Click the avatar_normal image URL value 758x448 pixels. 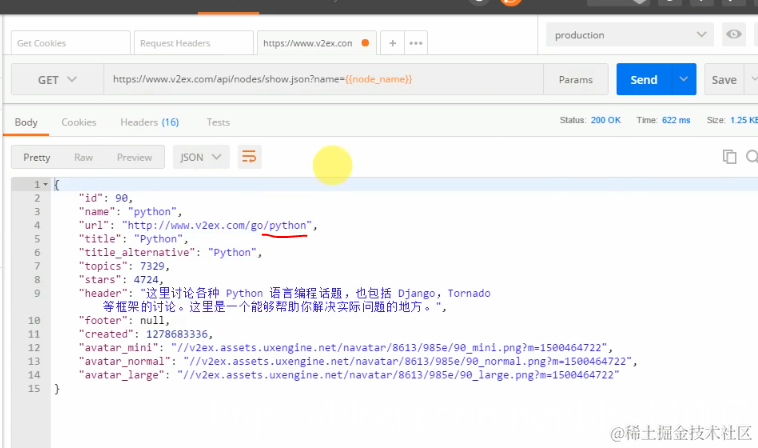point(408,361)
